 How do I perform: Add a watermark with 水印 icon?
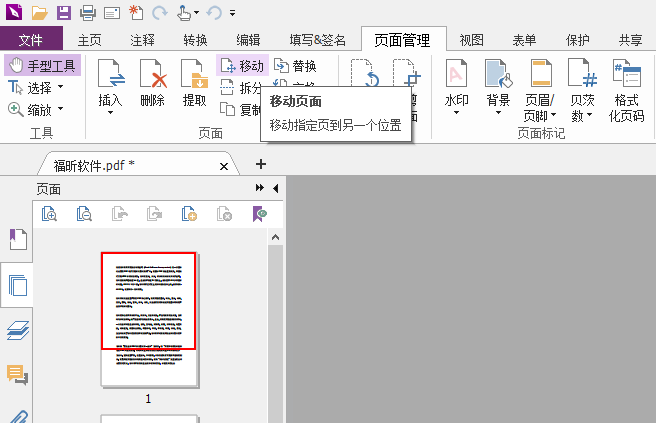tap(456, 74)
